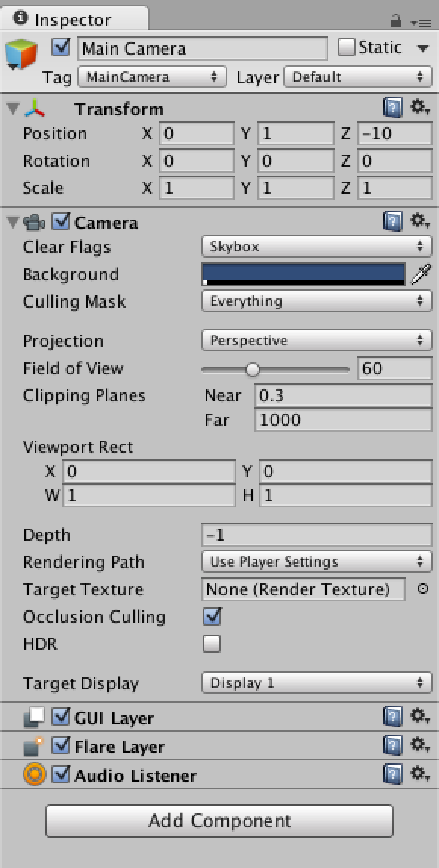Image resolution: width=439 pixels, height=868 pixels.
Task: Open the Inspector panel options menu
Action: [x=421, y=23]
